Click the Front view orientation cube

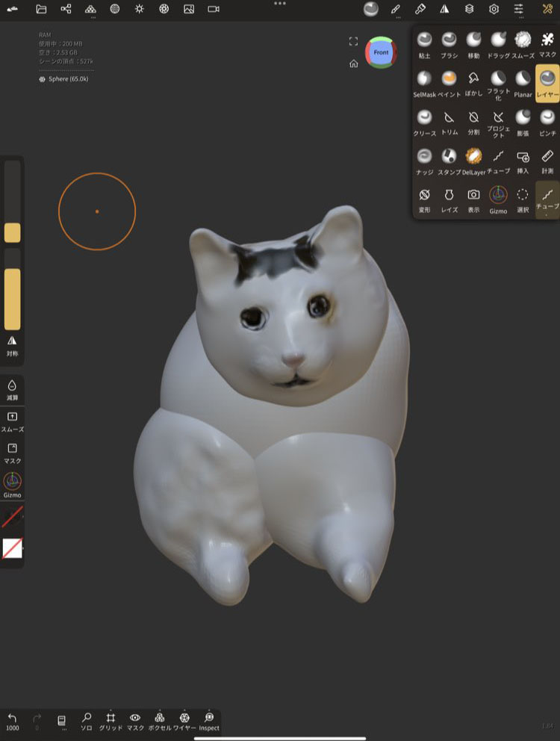coord(381,52)
